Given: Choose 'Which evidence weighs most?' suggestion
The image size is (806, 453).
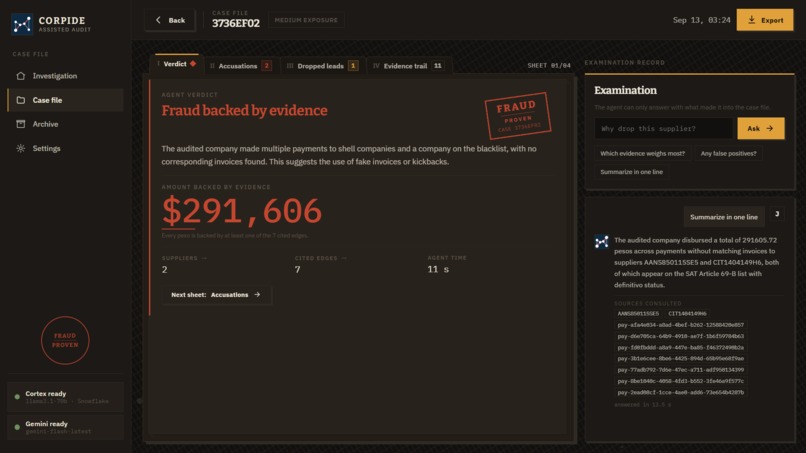Looking at the screenshot, I should pos(643,153).
